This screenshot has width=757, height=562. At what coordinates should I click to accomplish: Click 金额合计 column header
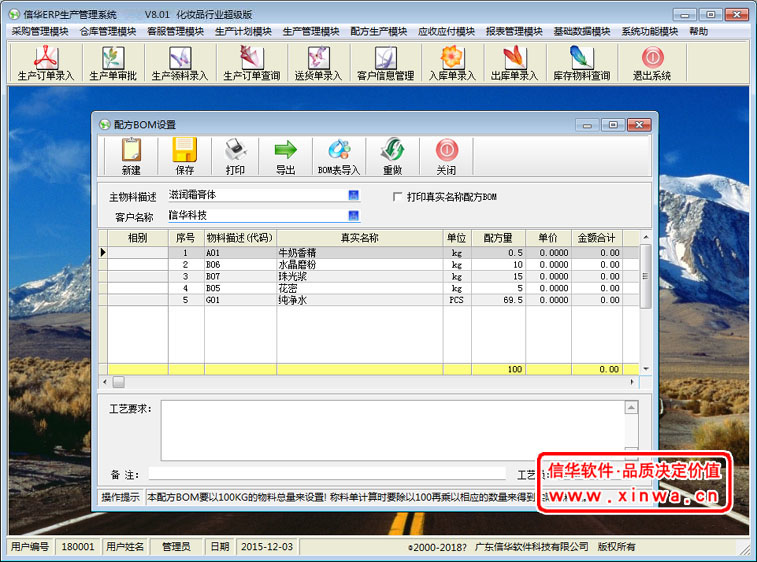(597, 238)
